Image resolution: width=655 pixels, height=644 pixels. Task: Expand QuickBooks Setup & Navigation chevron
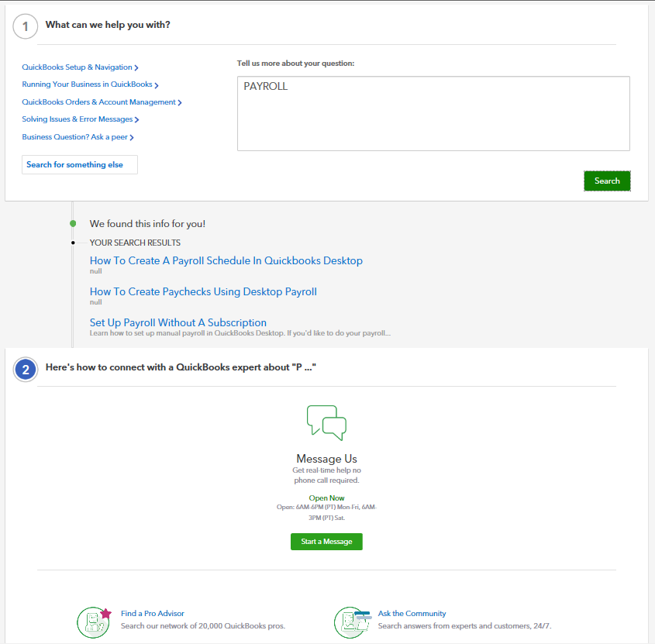coord(136,67)
